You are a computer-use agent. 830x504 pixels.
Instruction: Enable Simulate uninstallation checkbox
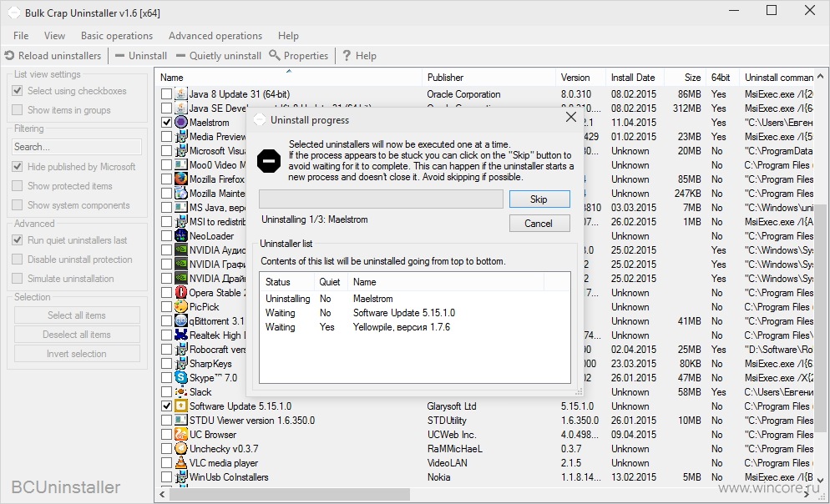coord(18,278)
